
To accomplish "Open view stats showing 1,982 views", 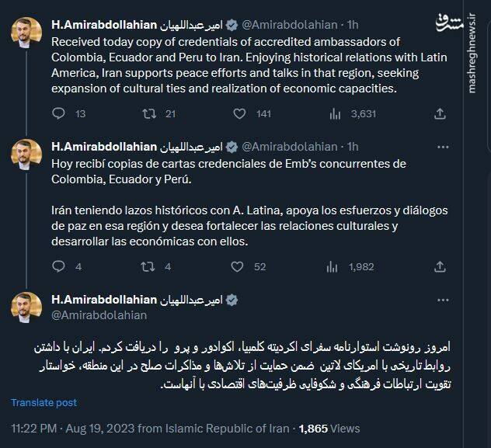I will [336, 266].
